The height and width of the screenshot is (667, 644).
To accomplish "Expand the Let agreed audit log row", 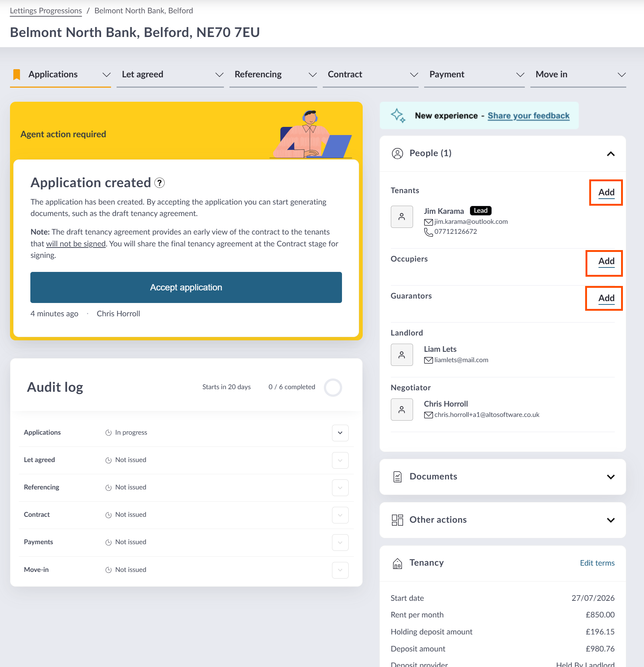I will tap(340, 460).
